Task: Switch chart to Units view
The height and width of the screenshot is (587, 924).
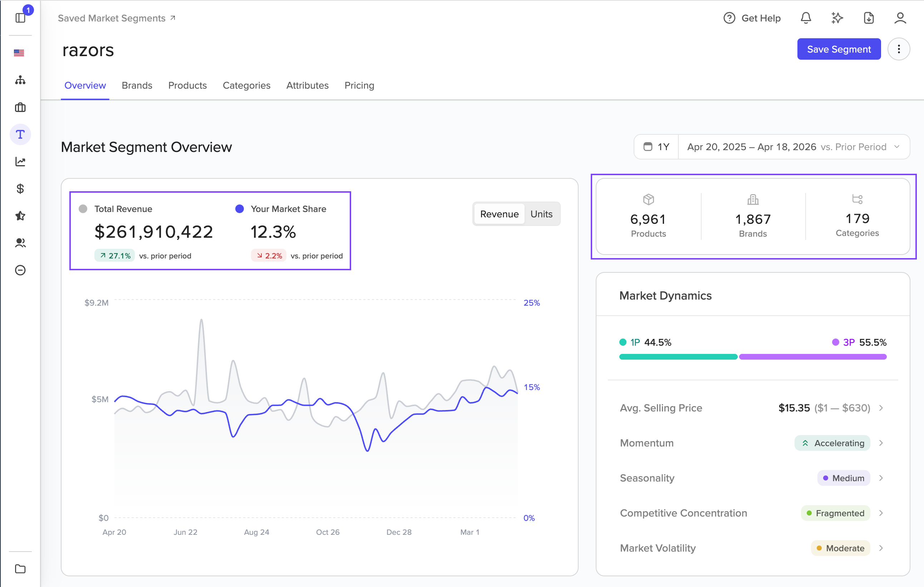Action: coord(541,214)
